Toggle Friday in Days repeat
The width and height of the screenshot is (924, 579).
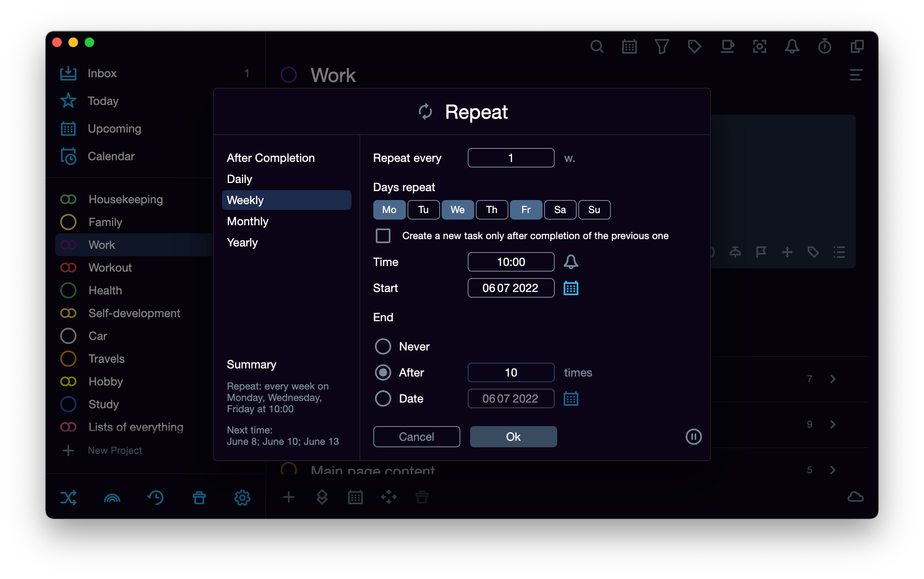[x=526, y=210]
